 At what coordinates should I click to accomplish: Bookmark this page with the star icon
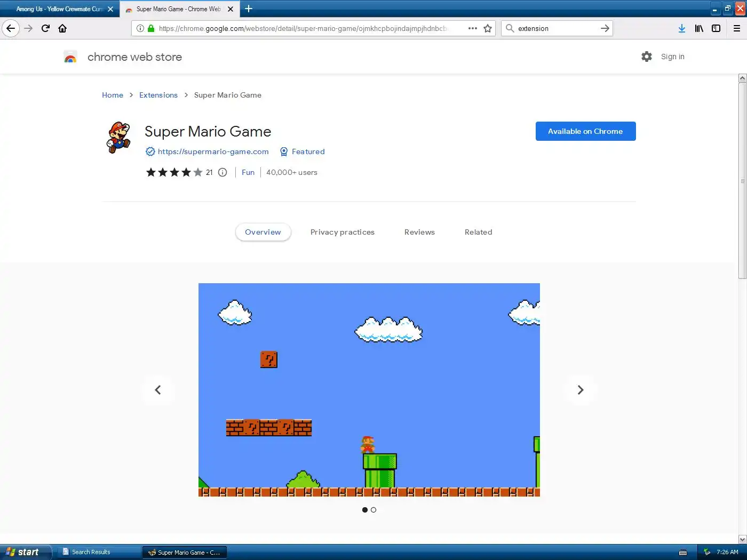pyautogui.click(x=488, y=28)
